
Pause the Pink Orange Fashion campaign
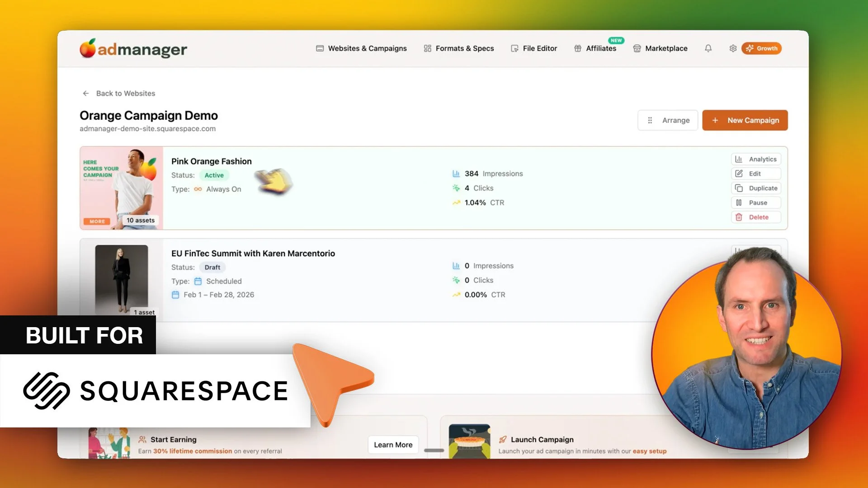point(756,202)
